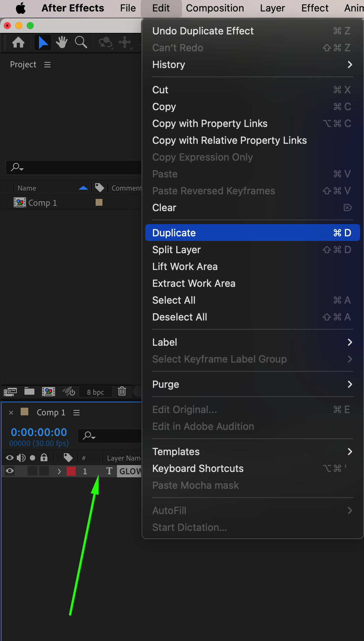Click the audio speaker column header icon

[x=21, y=458]
